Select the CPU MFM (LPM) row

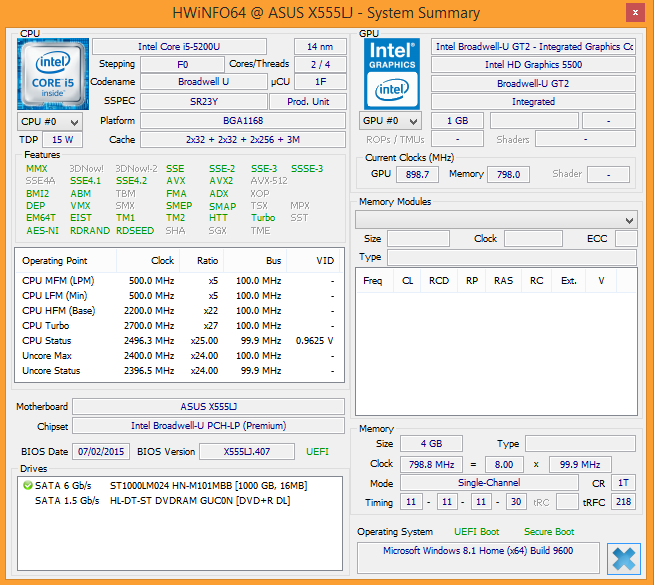pos(179,281)
